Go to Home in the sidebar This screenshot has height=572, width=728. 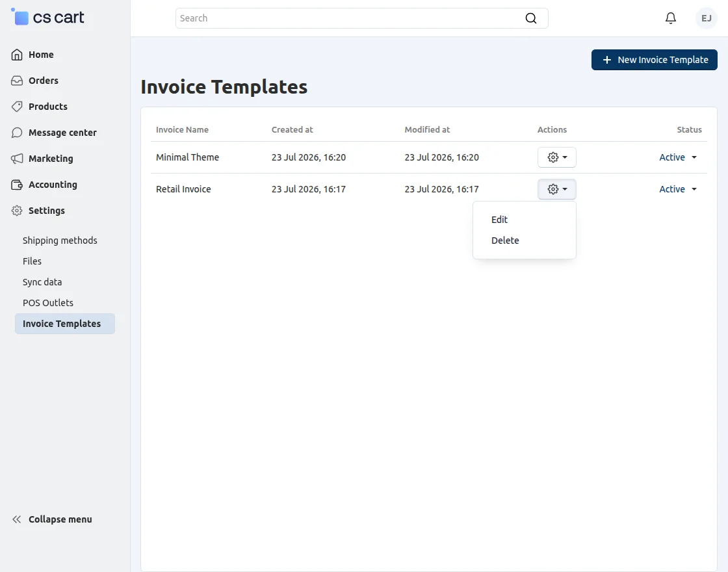click(x=41, y=55)
